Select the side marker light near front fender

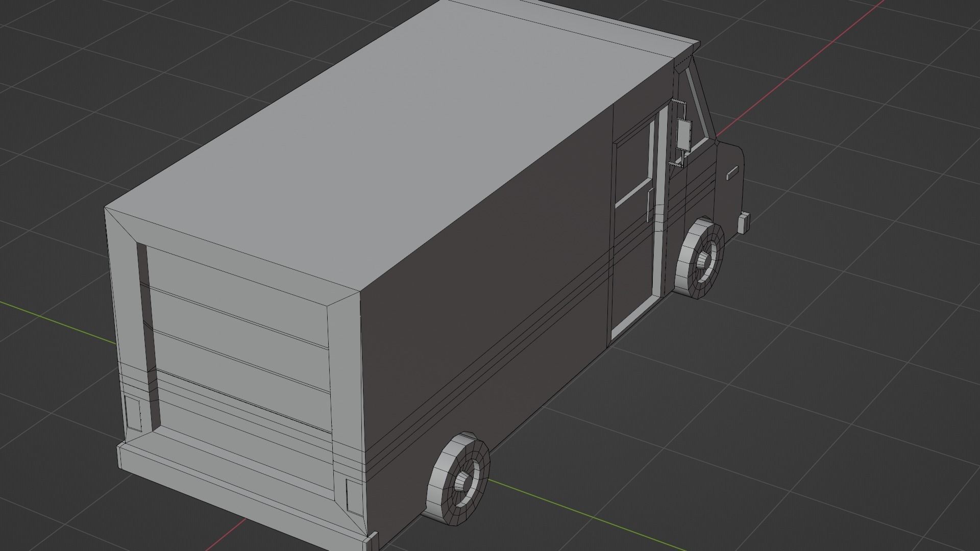[732, 173]
